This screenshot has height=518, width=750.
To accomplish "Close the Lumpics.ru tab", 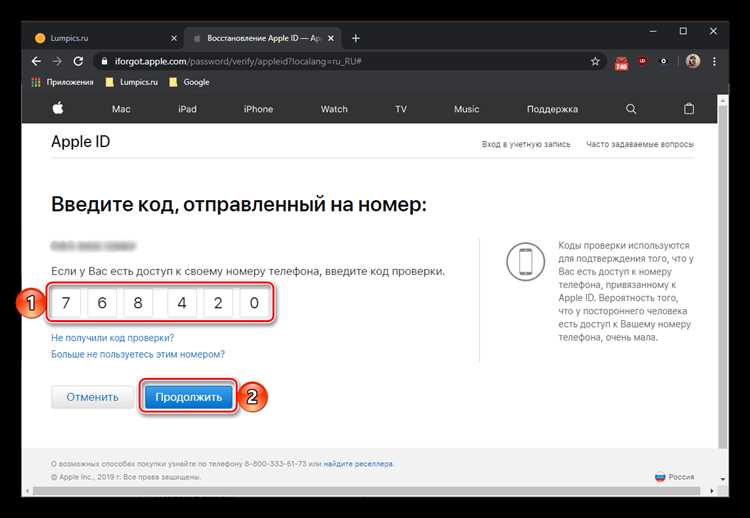I will [174, 38].
